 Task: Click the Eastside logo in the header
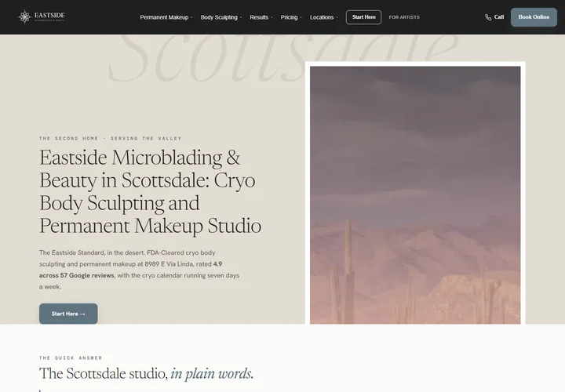(41, 17)
